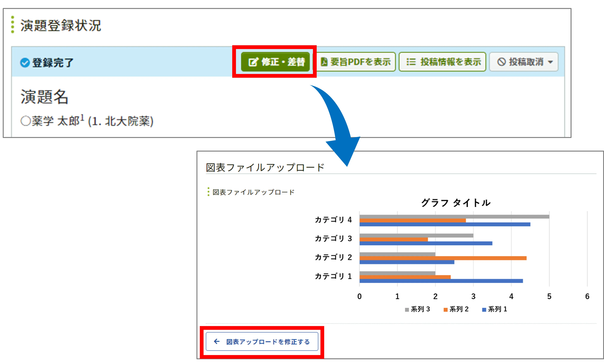Click the 修正・差替 edit button
Viewport: 604px width, 364px height.
tap(275, 62)
